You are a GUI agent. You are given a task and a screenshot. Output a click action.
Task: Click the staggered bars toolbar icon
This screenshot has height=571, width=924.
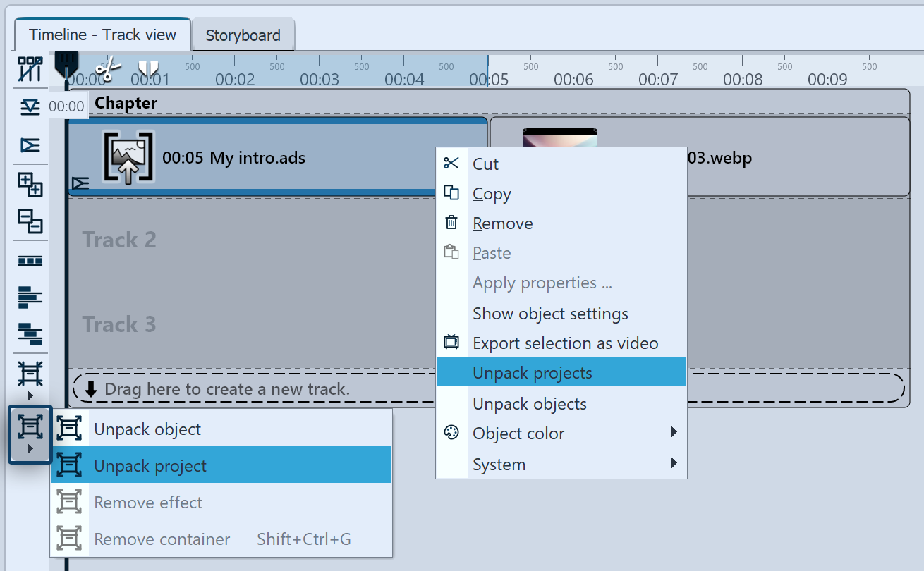click(30, 333)
